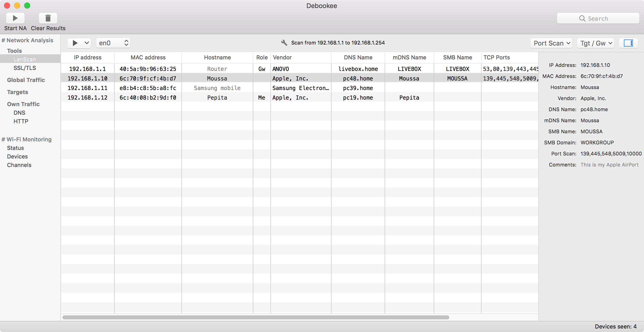644x332 pixels.
Task: Click the Search input field
Action: coord(598,18)
